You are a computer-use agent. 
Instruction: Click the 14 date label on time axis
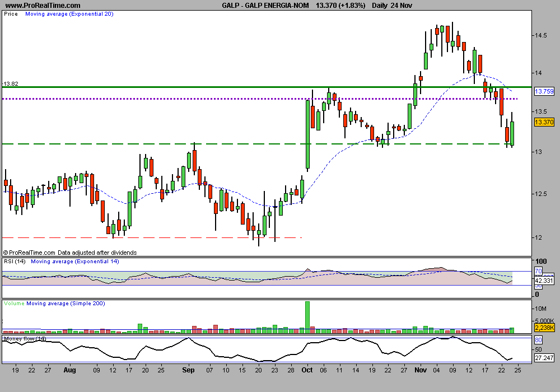(356, 370)
